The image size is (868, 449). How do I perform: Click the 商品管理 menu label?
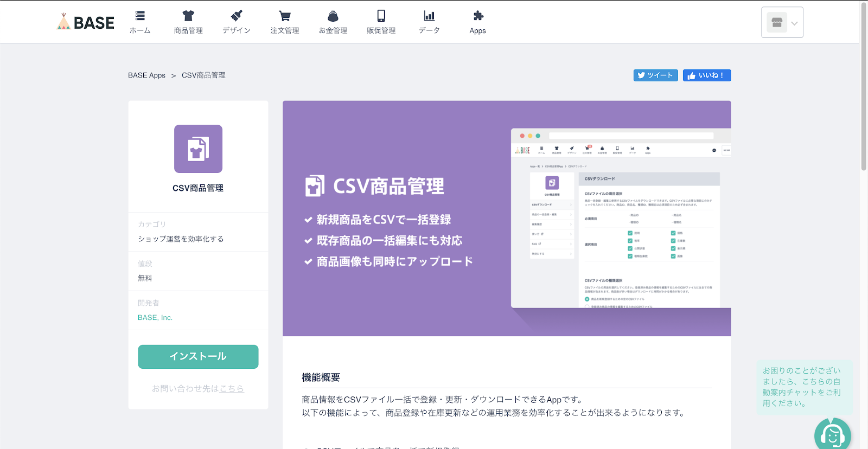tap(188, 30)
